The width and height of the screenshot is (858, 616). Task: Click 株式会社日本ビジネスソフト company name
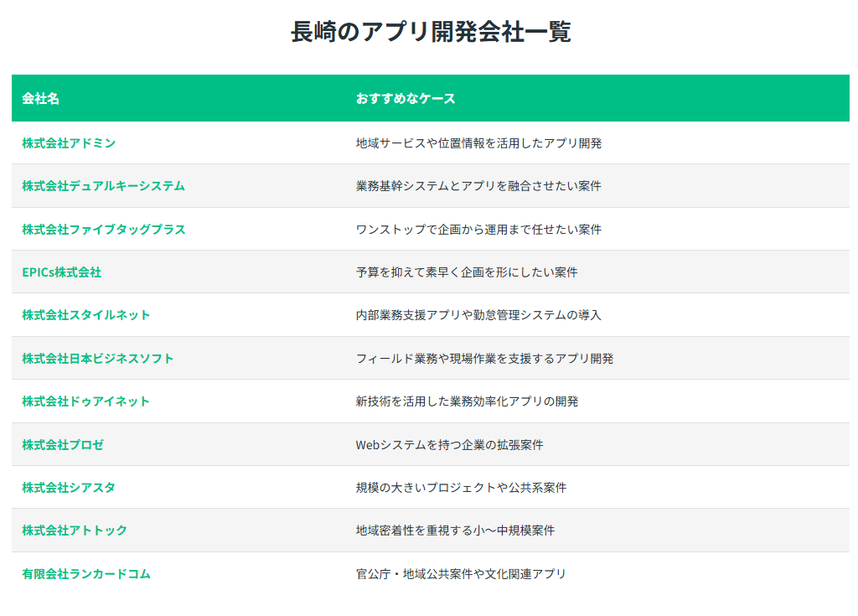pyautogui.click(x=98, y=359)
